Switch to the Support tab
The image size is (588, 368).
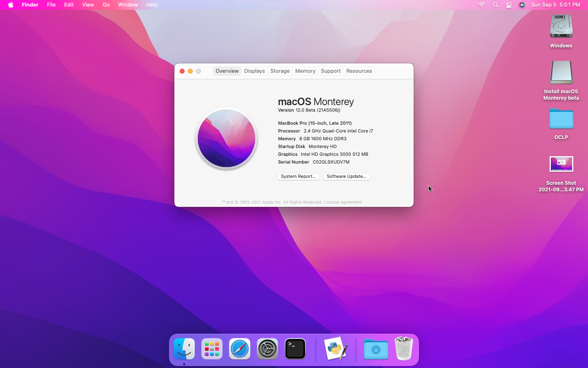coord(331,71)
